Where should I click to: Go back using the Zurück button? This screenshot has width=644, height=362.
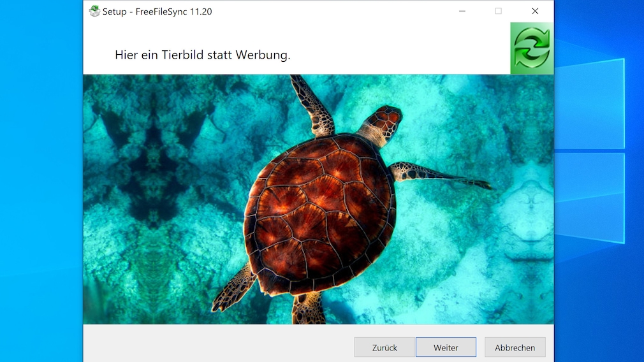click(x=384, y=347)
